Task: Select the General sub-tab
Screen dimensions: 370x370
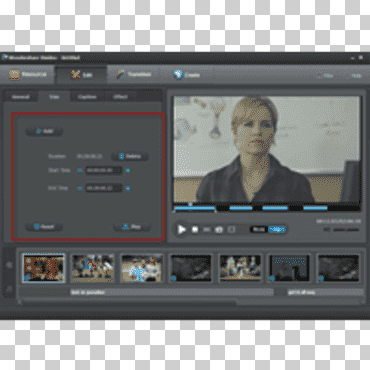Action: tap(21, 97)
